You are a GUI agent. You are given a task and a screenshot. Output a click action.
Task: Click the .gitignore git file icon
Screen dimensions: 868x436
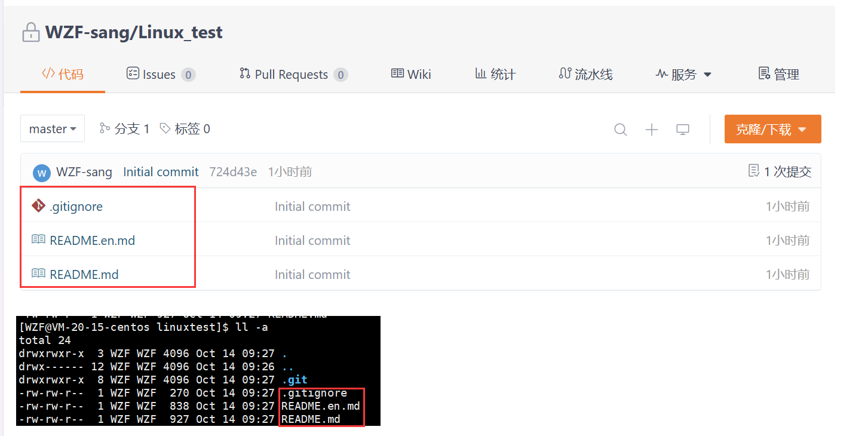coord(38,206)
